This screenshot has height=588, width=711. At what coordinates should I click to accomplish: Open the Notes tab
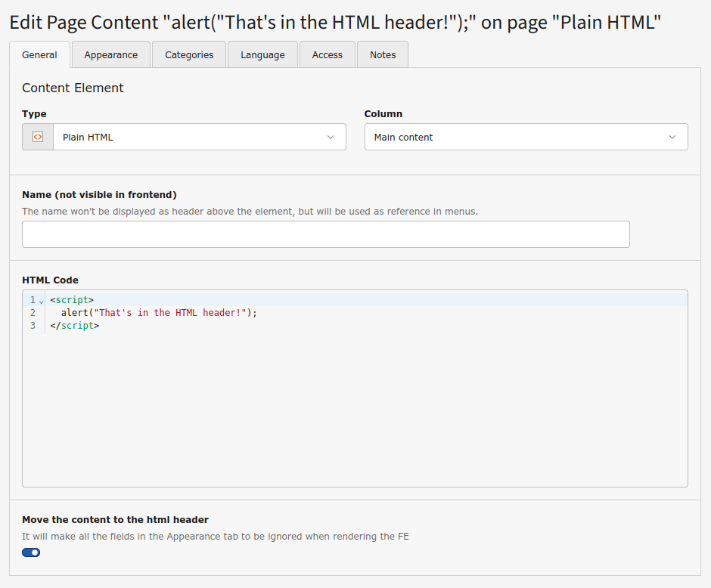point(382,54)
